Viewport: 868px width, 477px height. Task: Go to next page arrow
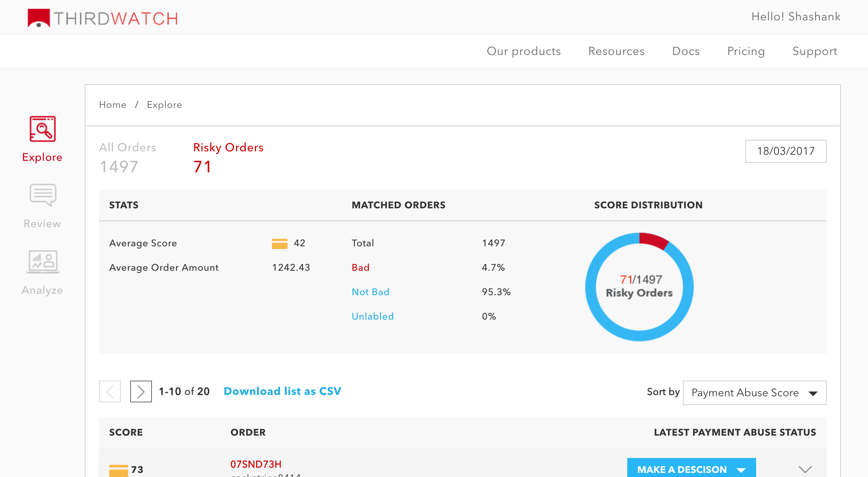pyautogui.click(x=141, y=392)
